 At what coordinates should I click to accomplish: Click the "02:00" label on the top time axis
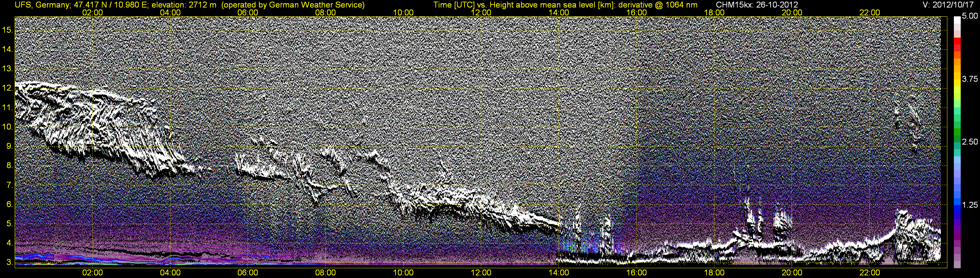pyautogui.click(x=92, y=12)
